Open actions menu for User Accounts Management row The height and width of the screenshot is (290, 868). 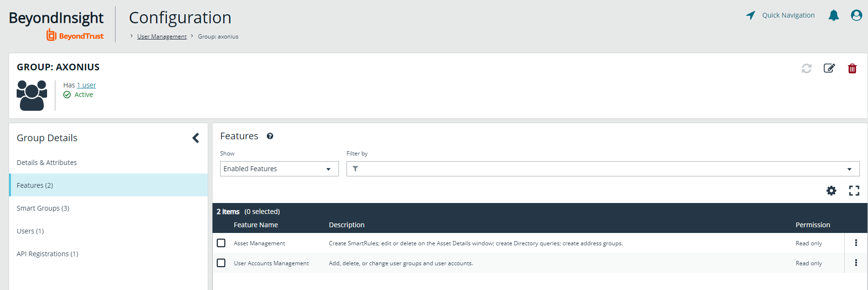856,263
